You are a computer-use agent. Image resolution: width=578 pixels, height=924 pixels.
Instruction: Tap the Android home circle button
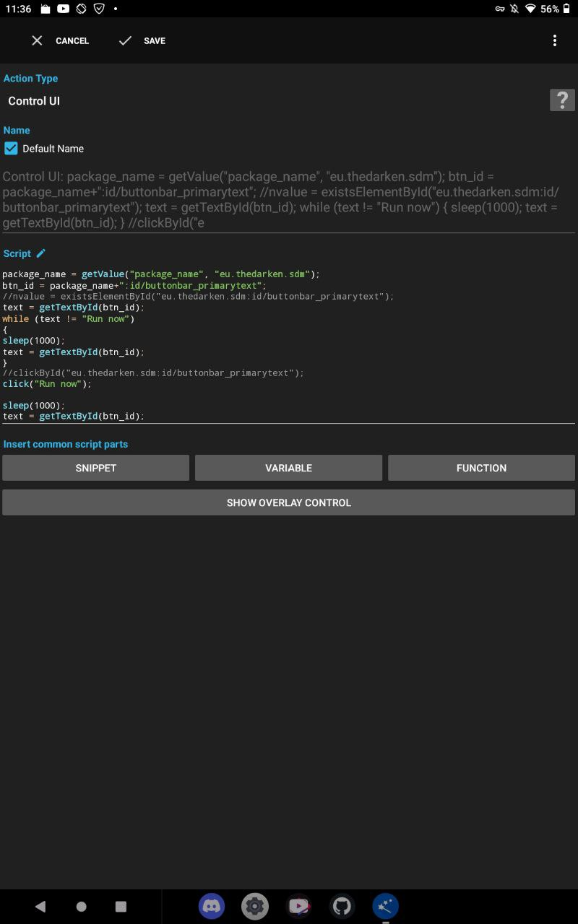click(81, 906)
